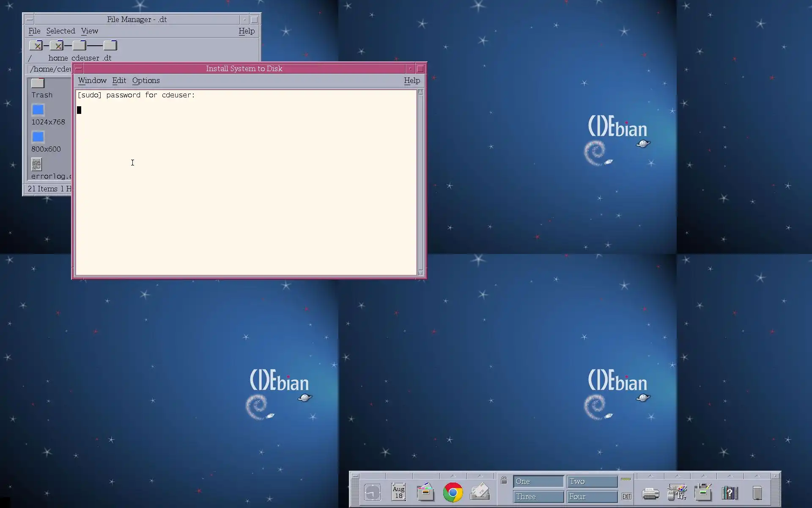Expand subpanel arrow above Help Manager icon
The image size is (812, 508).
coord(730,476)
